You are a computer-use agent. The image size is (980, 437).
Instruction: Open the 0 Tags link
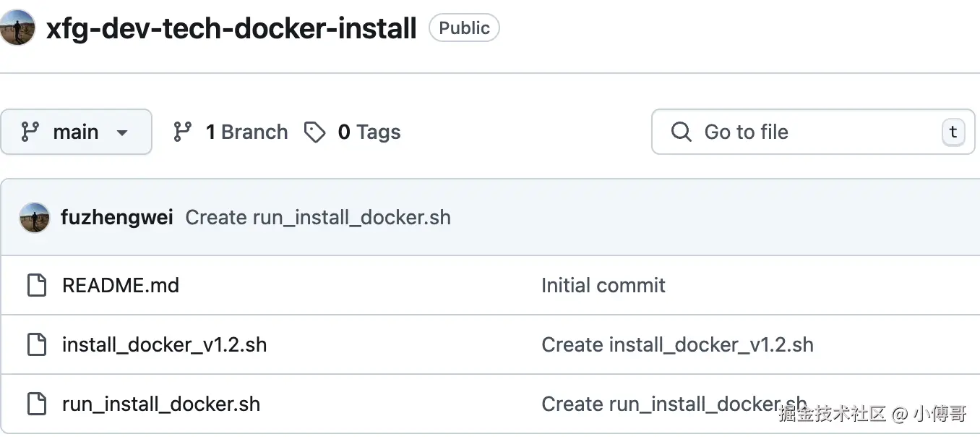click(369, 132)
